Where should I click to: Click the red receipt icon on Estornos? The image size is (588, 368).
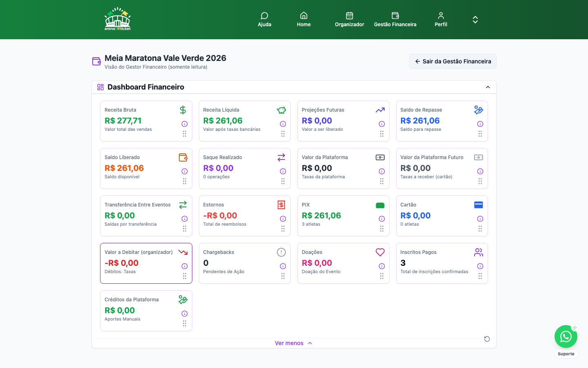click(x=281, y=205)
